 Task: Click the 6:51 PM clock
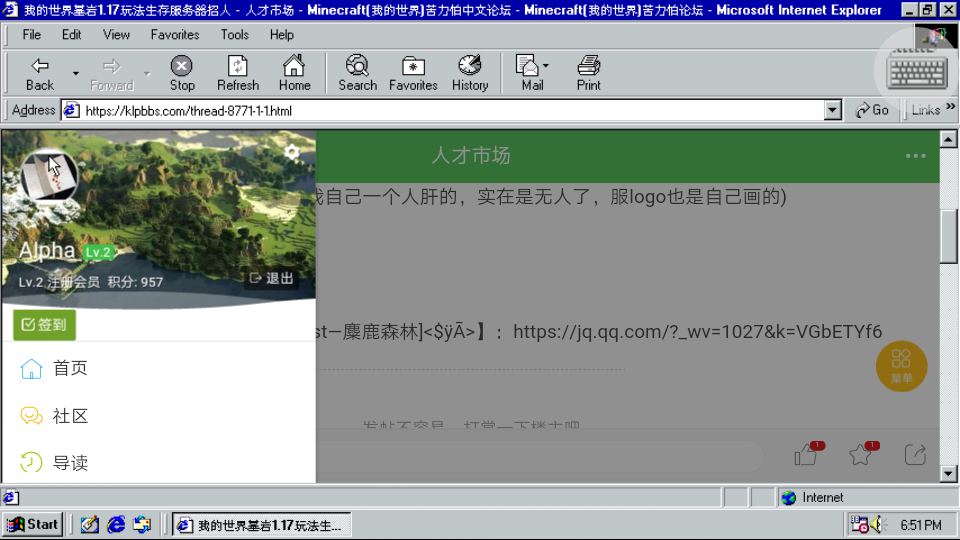point(920,525)
